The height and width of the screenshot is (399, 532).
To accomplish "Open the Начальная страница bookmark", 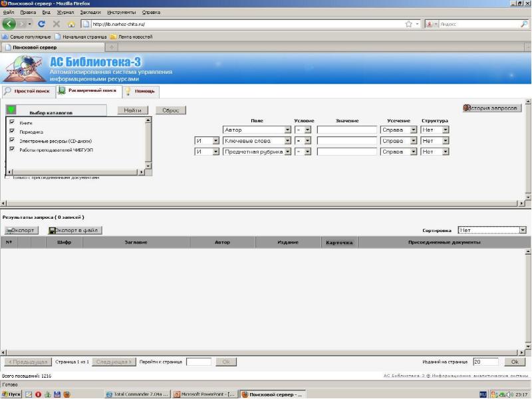I will [x=80, y=37].
